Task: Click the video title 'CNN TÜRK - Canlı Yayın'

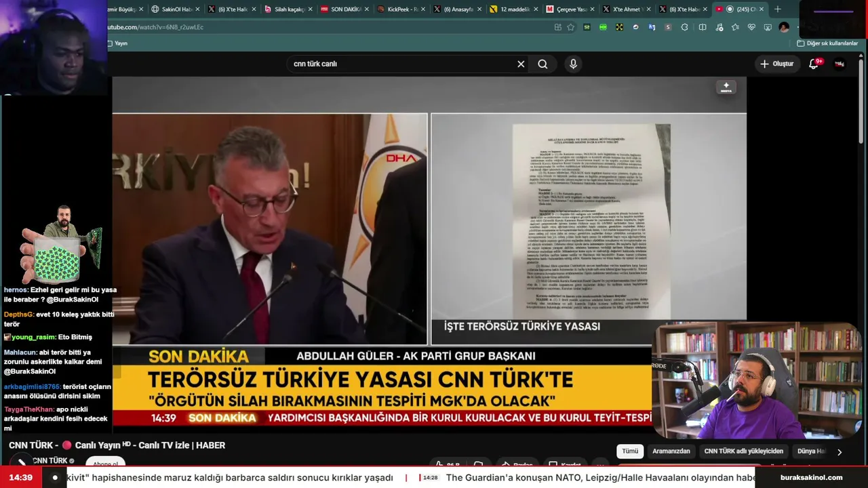Action: tap(117, 445)
